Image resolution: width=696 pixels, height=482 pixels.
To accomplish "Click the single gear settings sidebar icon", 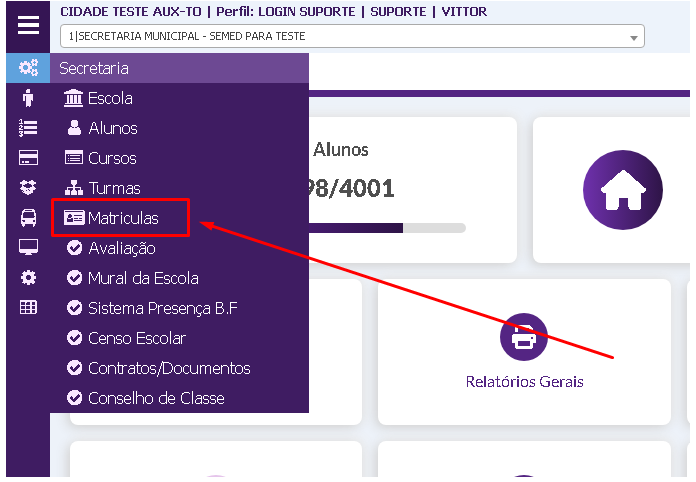I will point(28,278).
